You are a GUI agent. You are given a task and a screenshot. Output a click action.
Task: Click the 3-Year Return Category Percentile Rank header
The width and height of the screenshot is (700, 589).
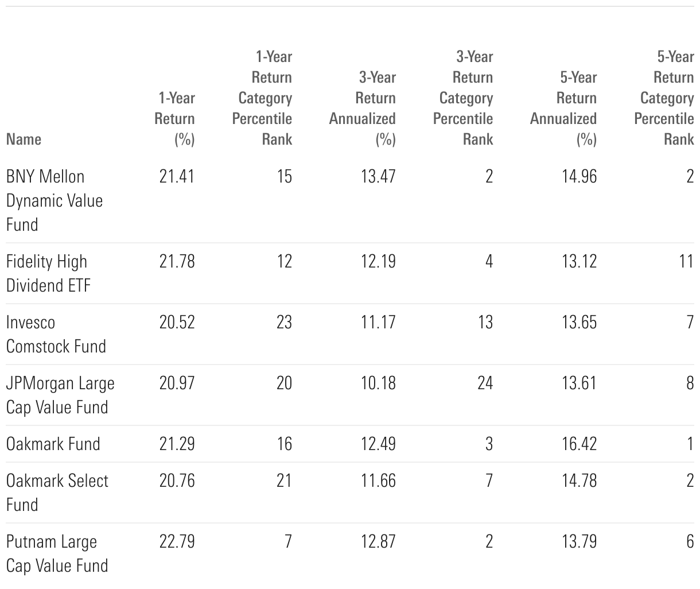[x=464, y=98]
